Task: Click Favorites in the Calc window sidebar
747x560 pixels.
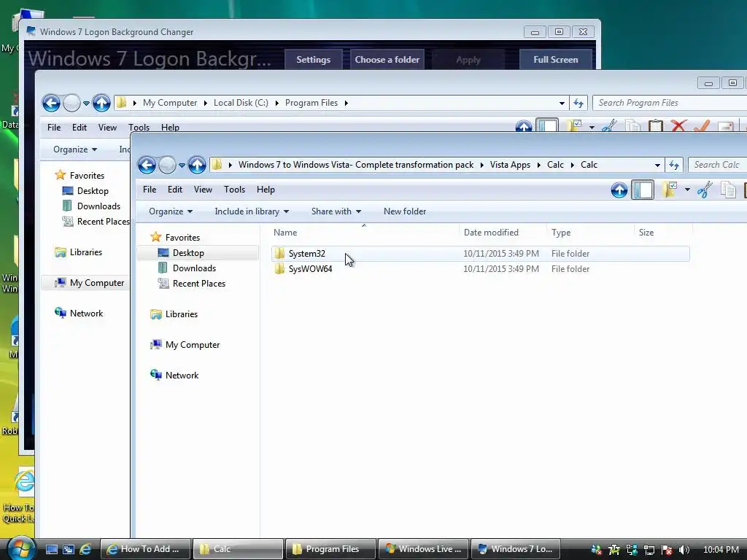Action: tap(182, 238)
